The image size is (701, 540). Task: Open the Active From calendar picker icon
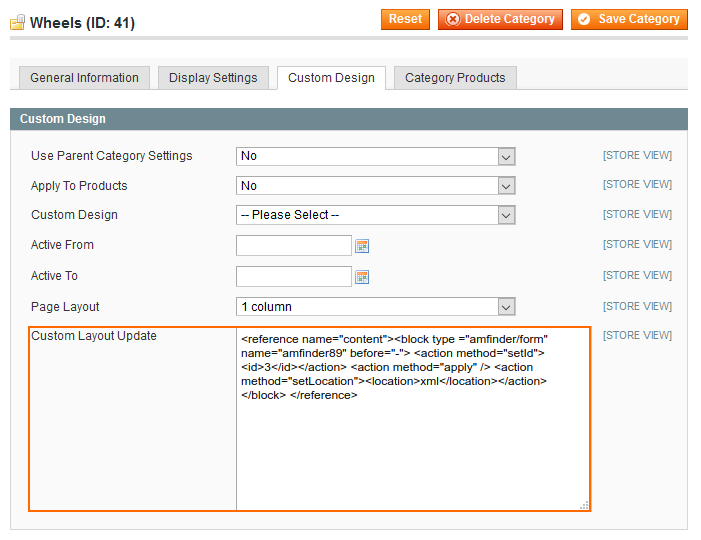363,246
